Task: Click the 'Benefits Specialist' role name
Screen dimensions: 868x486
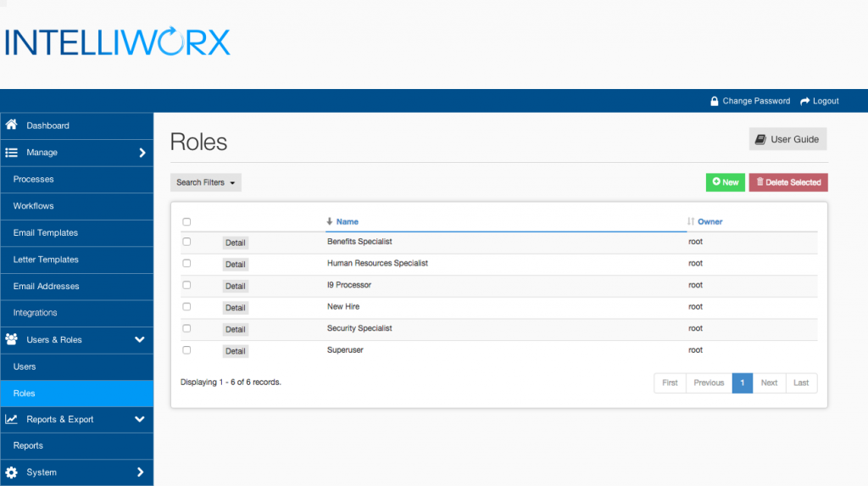Action: coord(359,242)
